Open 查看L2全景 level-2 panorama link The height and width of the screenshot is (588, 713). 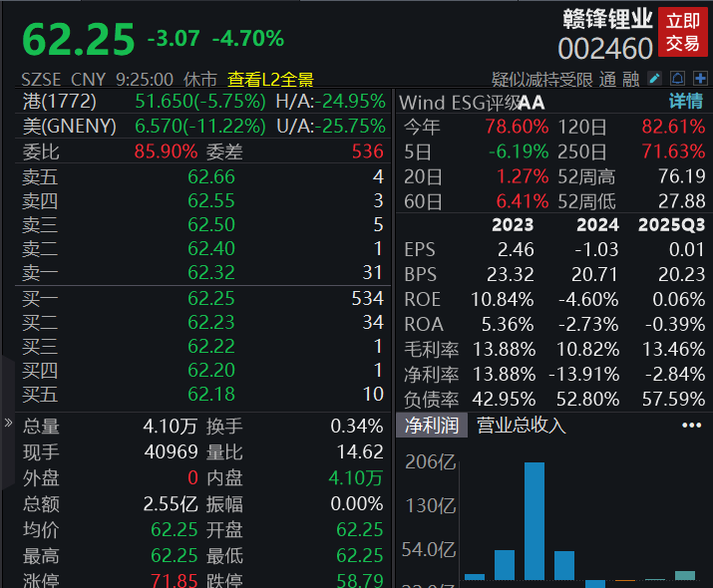pos(270,79)
